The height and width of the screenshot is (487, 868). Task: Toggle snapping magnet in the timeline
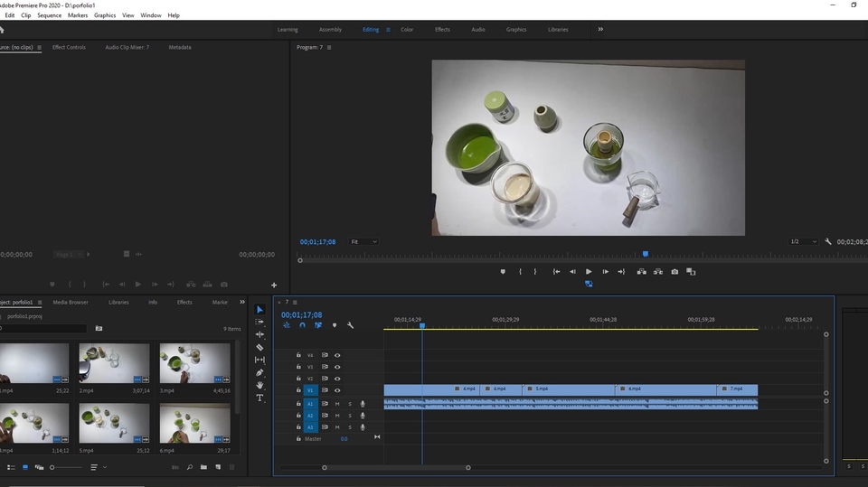click(x=302, y=325)
